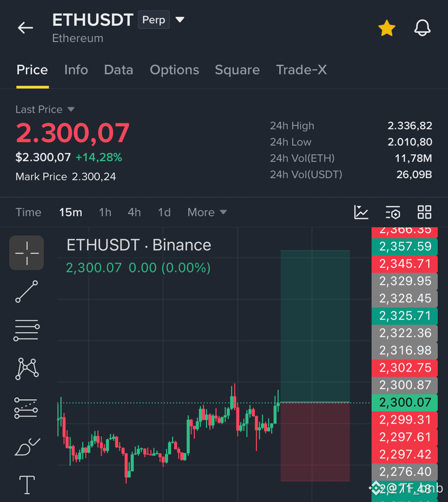448x502 pixels.
Task: Click the 2,322.36 price label
Action: pos(405,333)
